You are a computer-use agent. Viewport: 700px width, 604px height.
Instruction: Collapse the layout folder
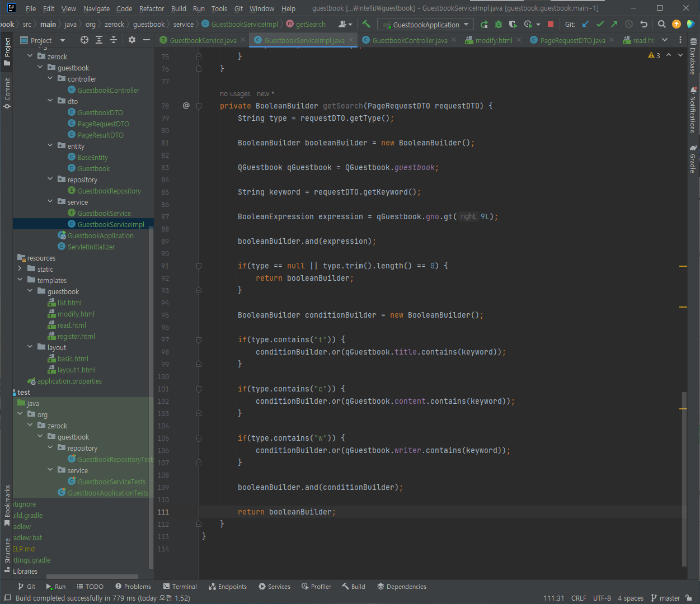coord(30,347)
